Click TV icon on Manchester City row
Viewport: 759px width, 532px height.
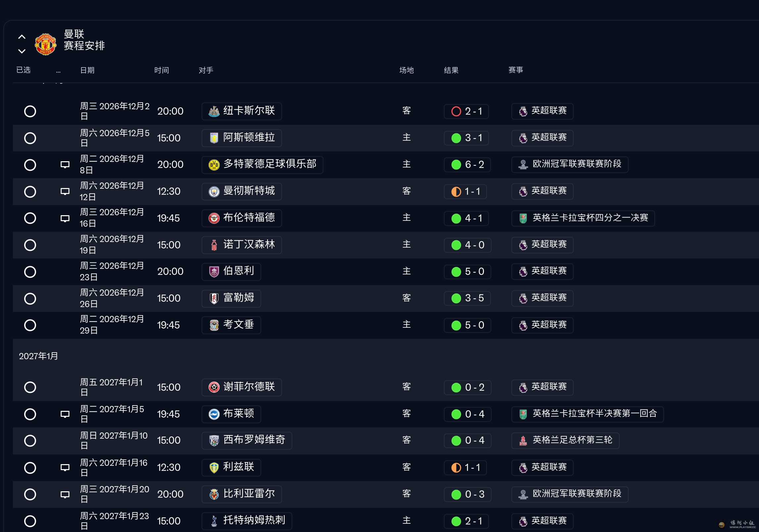pyautogui.click(x=65, y=191)
